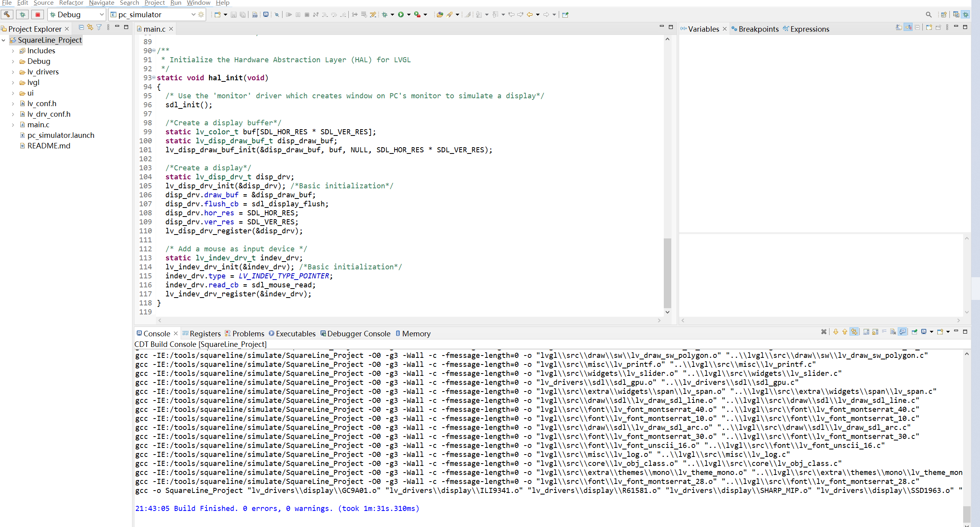Switch to the Expressions tab
The width and height of the screenshot is (980, 527).
pos(806,29)
